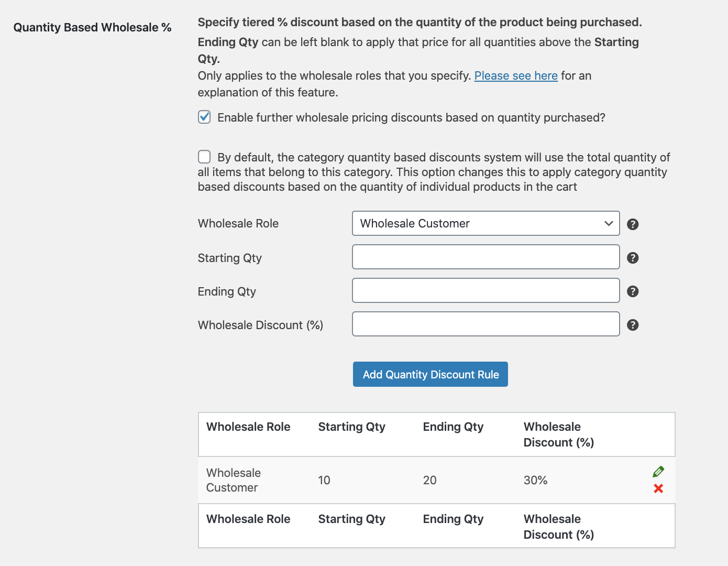
Task: Show help for Wholesale Discount (%) field
Action: tap(633, 325)
